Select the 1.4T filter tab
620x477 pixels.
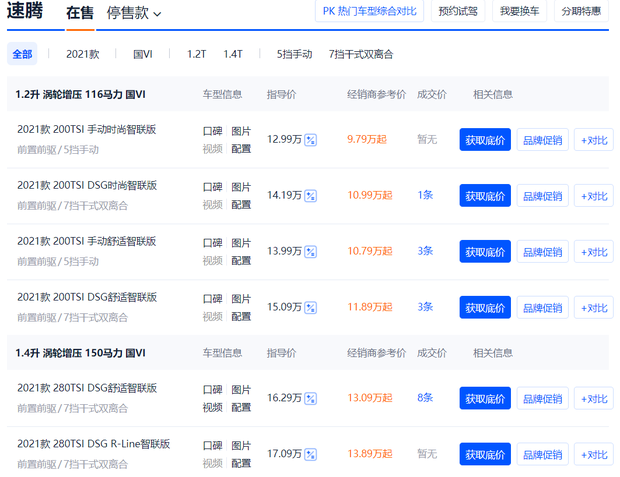pos(232,54)
